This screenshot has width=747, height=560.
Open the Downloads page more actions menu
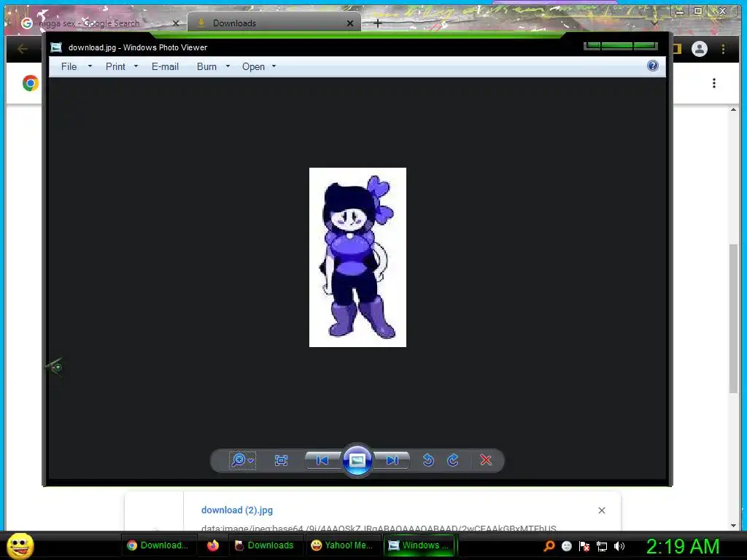[x=713, y=83]
